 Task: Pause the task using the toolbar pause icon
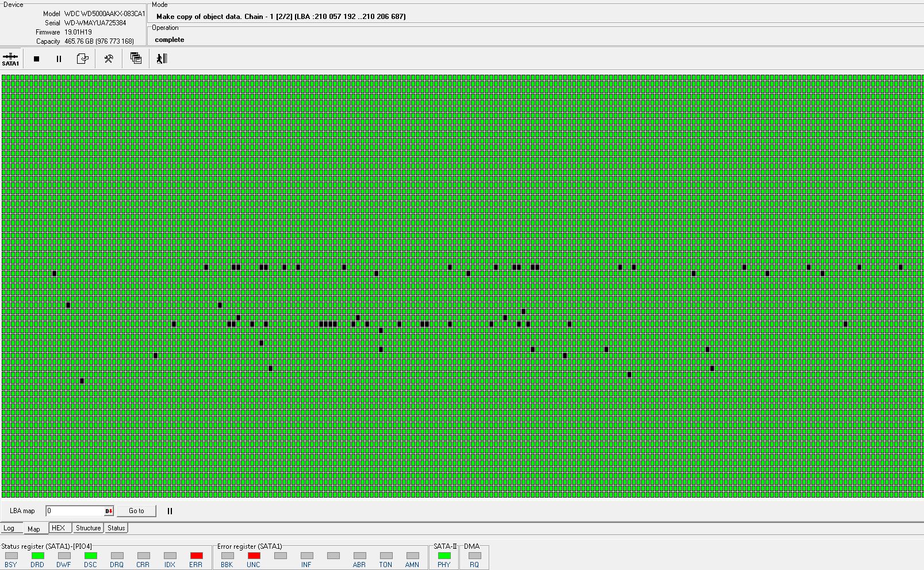pyautogui.click(x=59, y=59)
